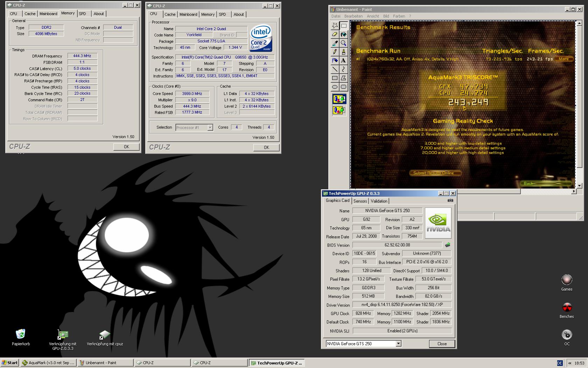Select the Pencil tool in Paint
The width and height of the screenshot is (588, 368).
tap(335, 52)
